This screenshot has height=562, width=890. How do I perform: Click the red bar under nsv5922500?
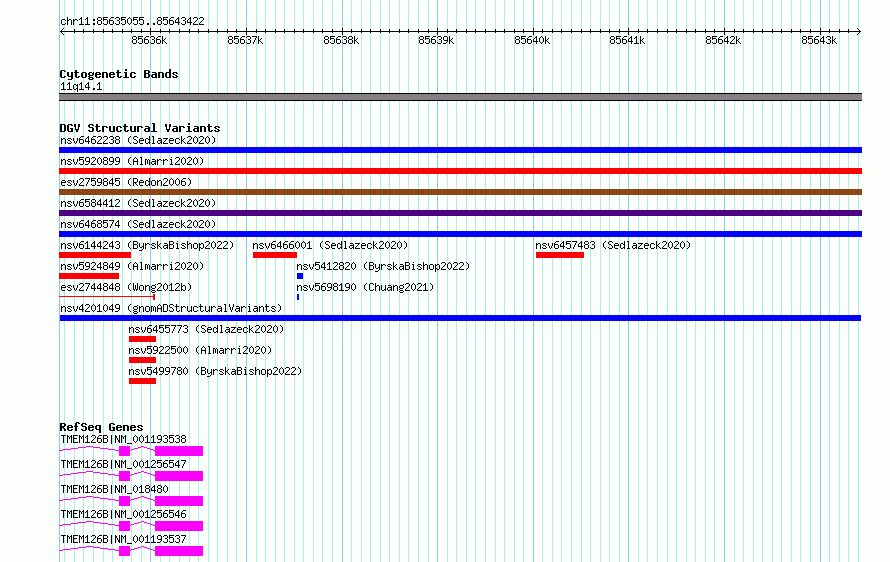142,360
